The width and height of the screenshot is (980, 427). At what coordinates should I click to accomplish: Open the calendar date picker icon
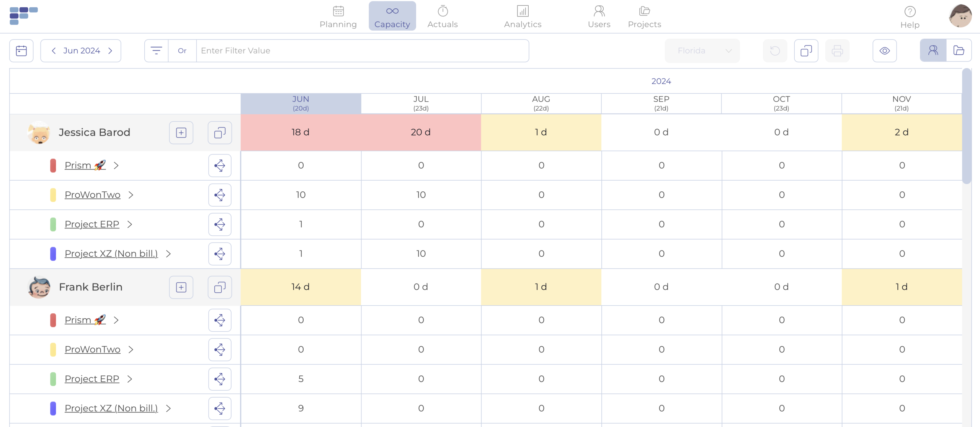[21, 51]
